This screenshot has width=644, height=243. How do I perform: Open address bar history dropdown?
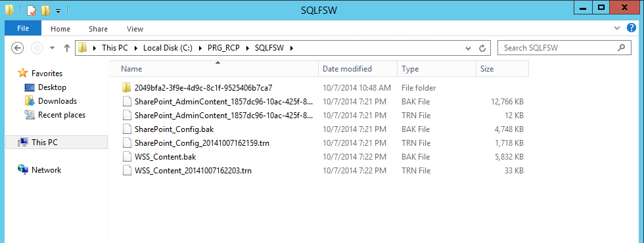coord(468,48)
